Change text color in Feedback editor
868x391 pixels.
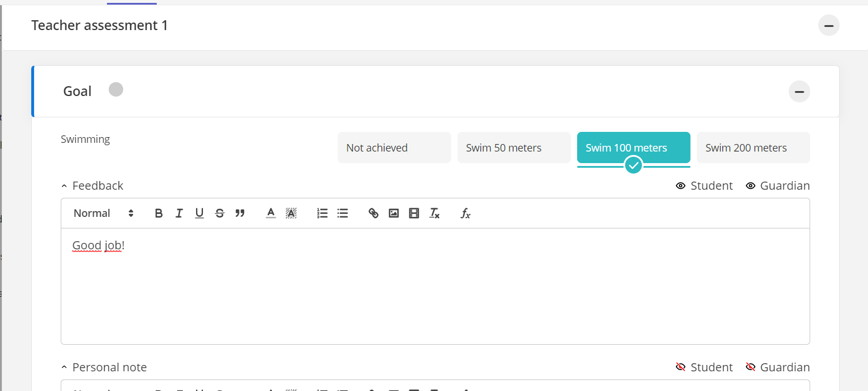click(271, 213)
